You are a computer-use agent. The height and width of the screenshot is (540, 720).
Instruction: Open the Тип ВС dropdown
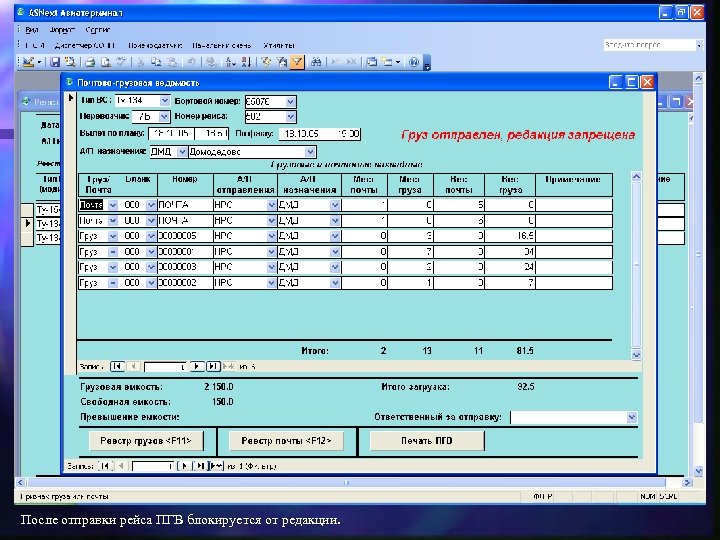164,101
